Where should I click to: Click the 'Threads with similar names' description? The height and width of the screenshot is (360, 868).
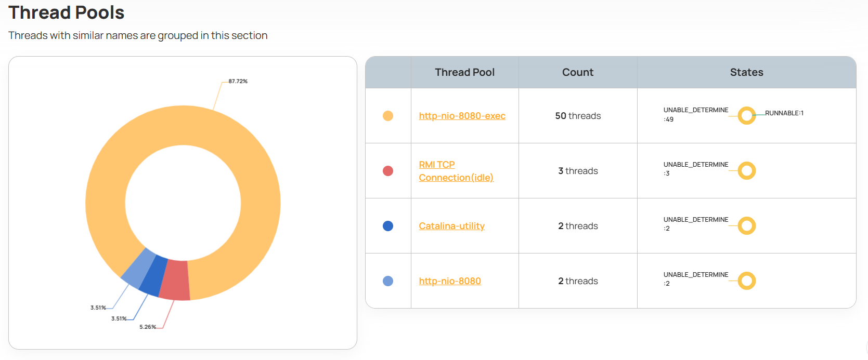coord(138,35)
